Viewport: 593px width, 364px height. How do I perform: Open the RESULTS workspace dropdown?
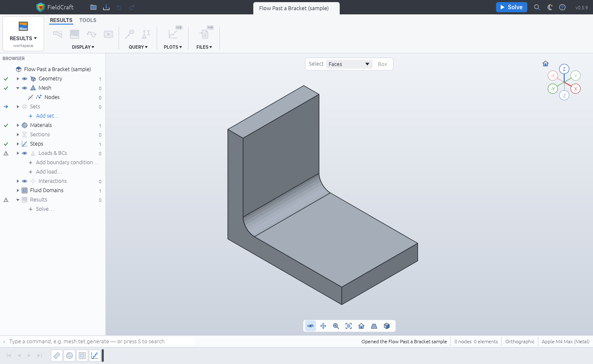pyautogui.click(x=23, y=34)
